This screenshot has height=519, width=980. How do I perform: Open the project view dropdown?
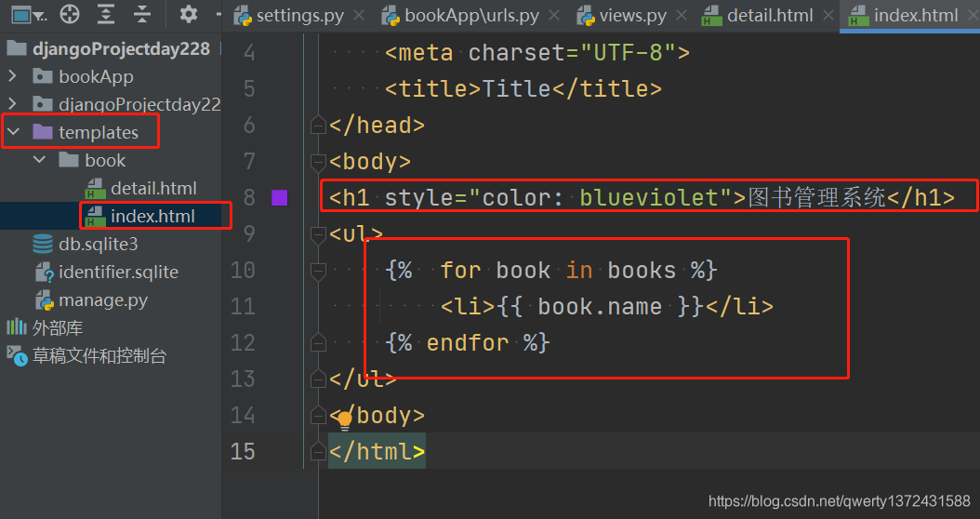coord(29,14)
